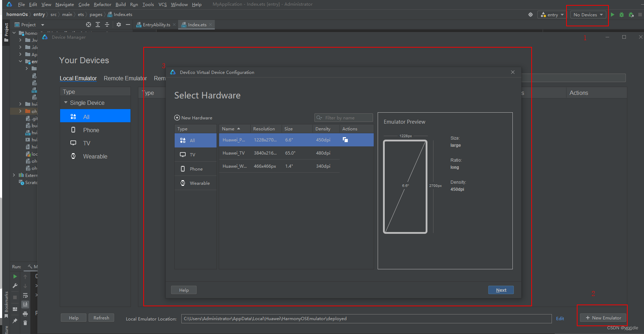644x334 pixels.
Task: Click the Select Opened File crosshair icon
Action: [89, 25]
